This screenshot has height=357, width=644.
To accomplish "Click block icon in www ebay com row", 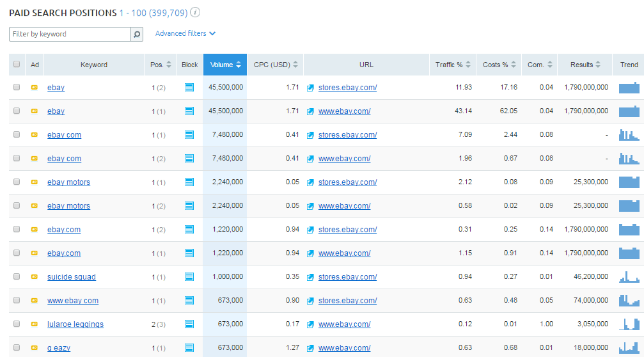I will [x=189, y=301].
